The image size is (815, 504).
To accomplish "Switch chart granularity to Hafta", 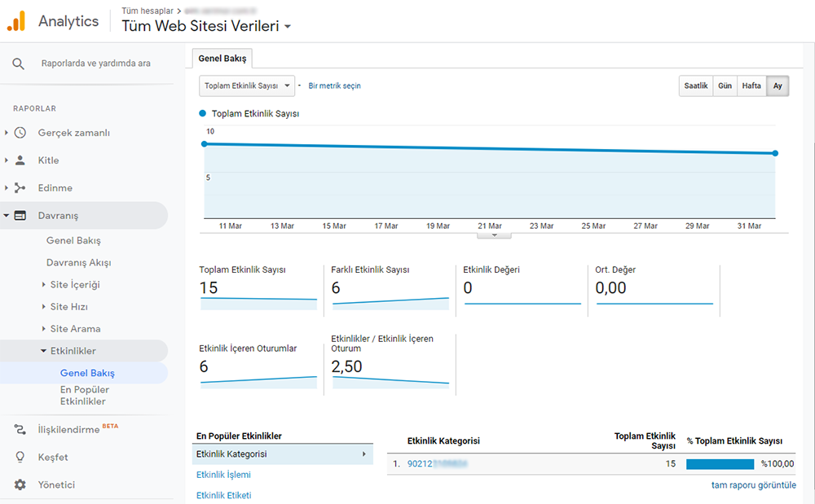I will click(751, 86).
